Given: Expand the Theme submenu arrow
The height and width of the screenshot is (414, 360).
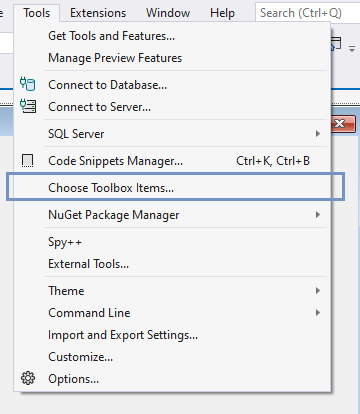Looking at the screenshot, I should tap(318, 291).
